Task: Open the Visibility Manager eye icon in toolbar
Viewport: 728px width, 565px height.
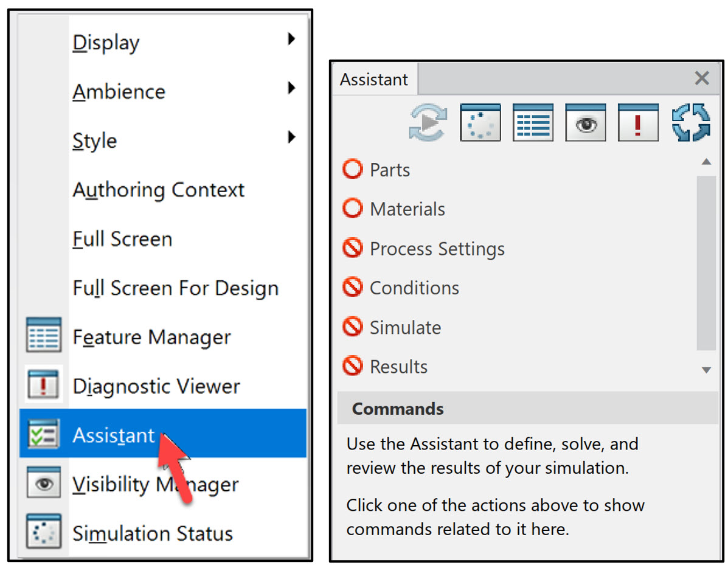Action: (586, 122)
